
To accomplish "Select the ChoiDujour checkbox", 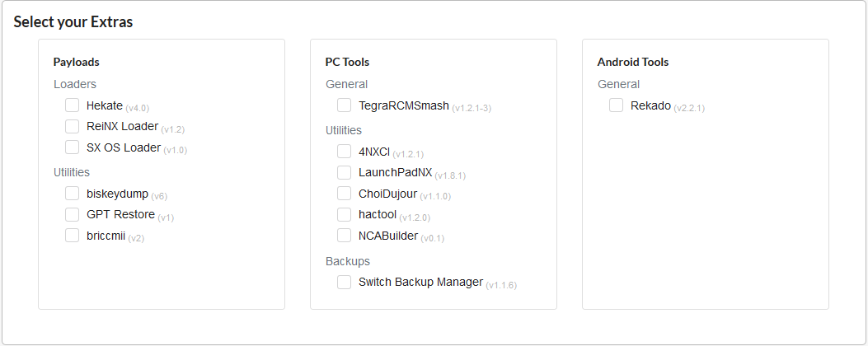I will [345, 194].
